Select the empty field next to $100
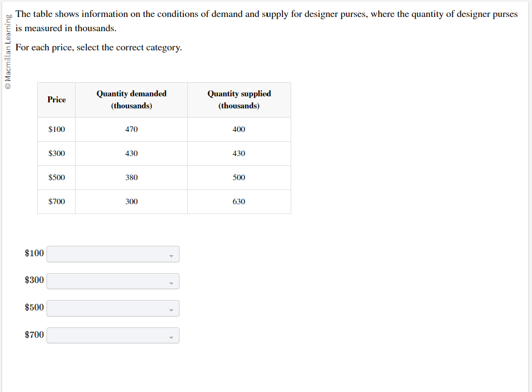Viewport: 532px width, 392px height. click(104, 254)
